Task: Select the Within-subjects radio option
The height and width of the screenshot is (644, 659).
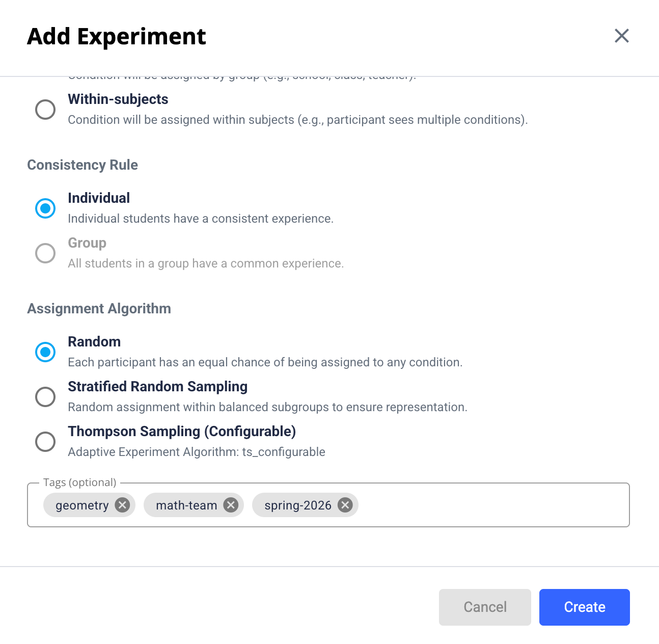Action: click(x=45, y=109)
